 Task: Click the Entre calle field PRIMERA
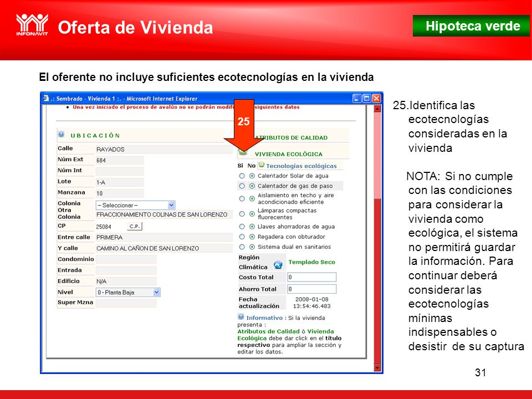(164, 237)
